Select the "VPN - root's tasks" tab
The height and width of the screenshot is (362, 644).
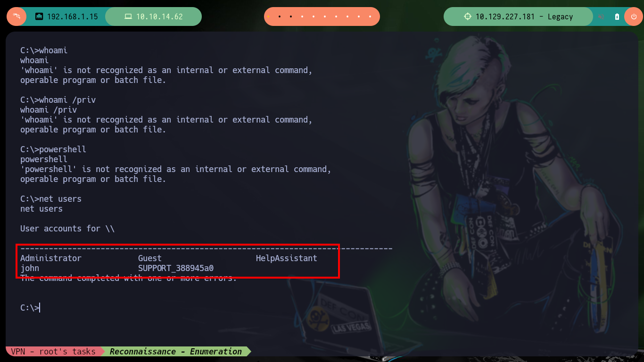[x=53, y=352]
